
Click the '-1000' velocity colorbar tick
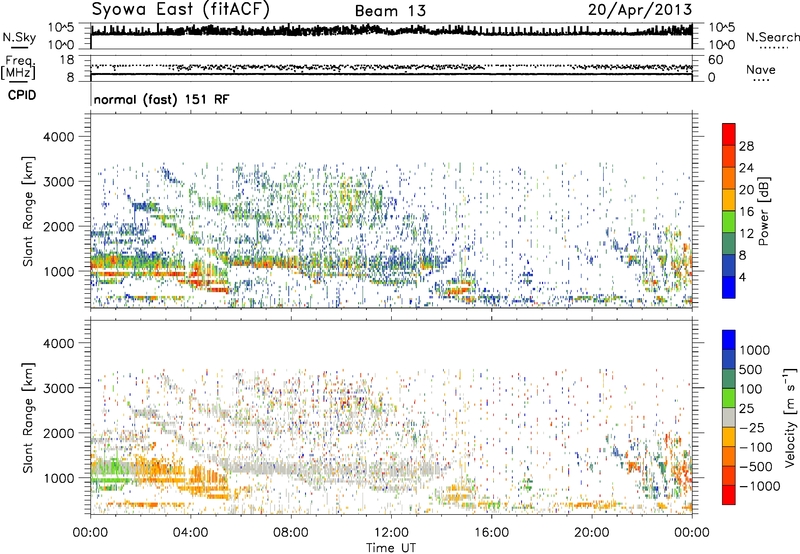pos(760,486)
